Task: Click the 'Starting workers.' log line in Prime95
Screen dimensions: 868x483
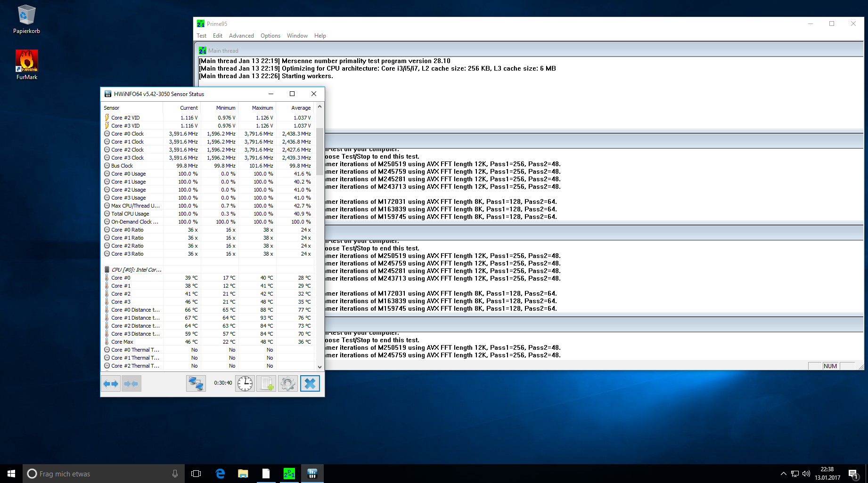Action: click(266, 76)
